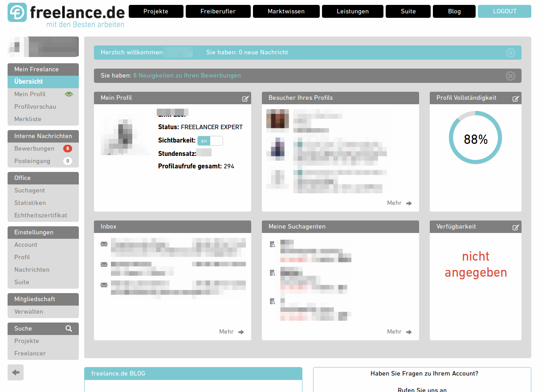The width and height of the screenshot is (542, 392).
Task: Open Posteingang in the sidebar
Action: tap(32, 161)
